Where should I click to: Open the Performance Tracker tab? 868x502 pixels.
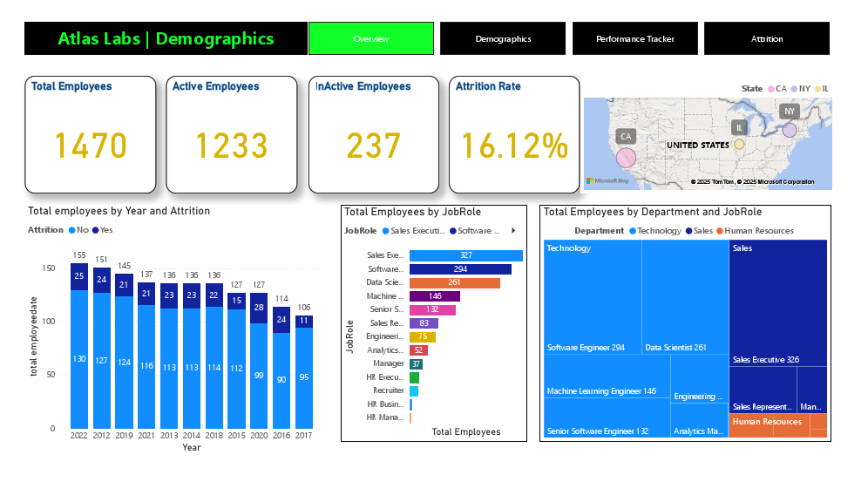coord(634,37)
